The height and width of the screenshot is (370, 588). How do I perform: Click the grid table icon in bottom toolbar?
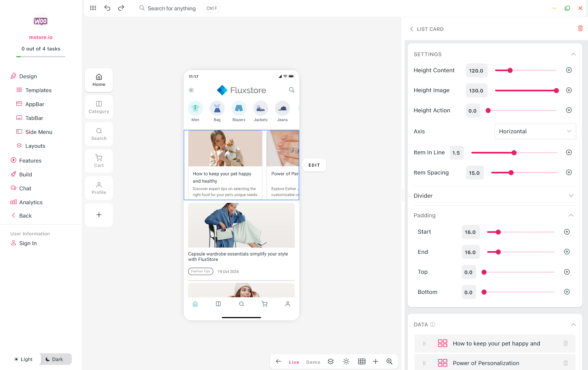pos(362,362)
